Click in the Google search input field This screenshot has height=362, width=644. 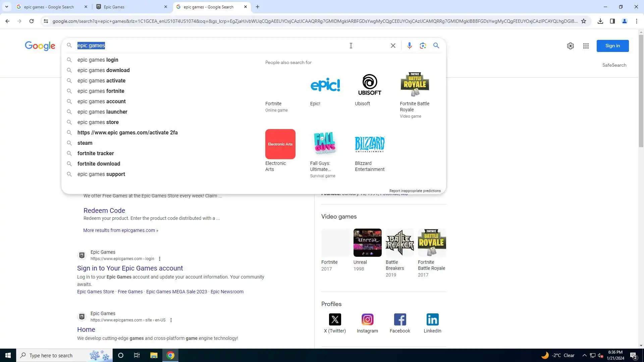215,46
